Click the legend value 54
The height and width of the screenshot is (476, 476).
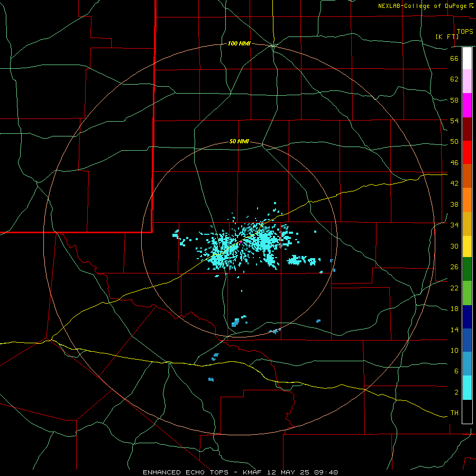point(454,121)
